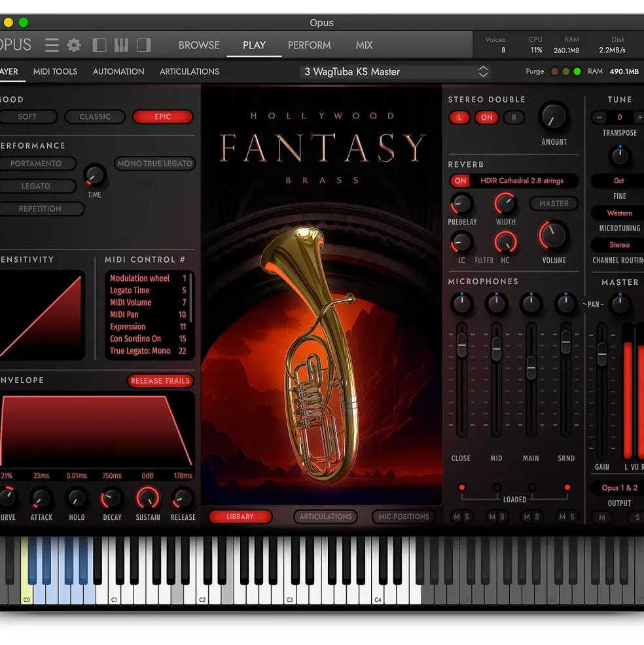This screenshot has width=644, height=645.
Task: Open the HDIR Cathedral reverb preset dropdown
Action: 522,181
